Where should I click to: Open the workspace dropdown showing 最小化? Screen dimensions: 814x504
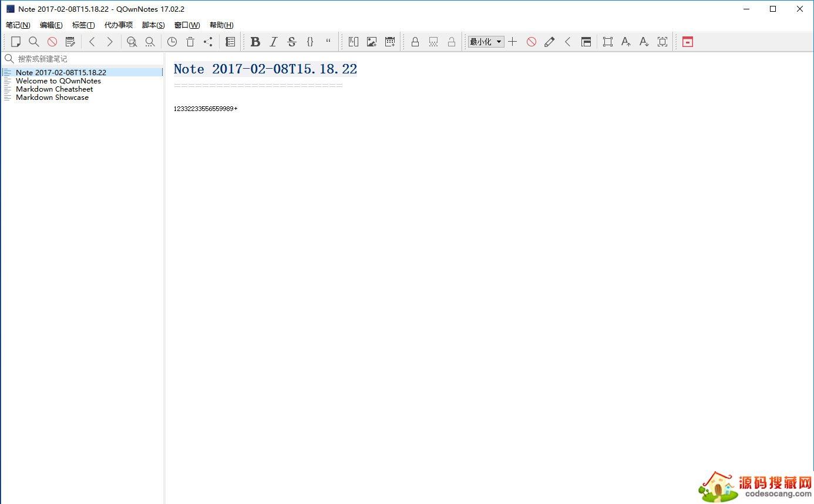coord(486,42)
